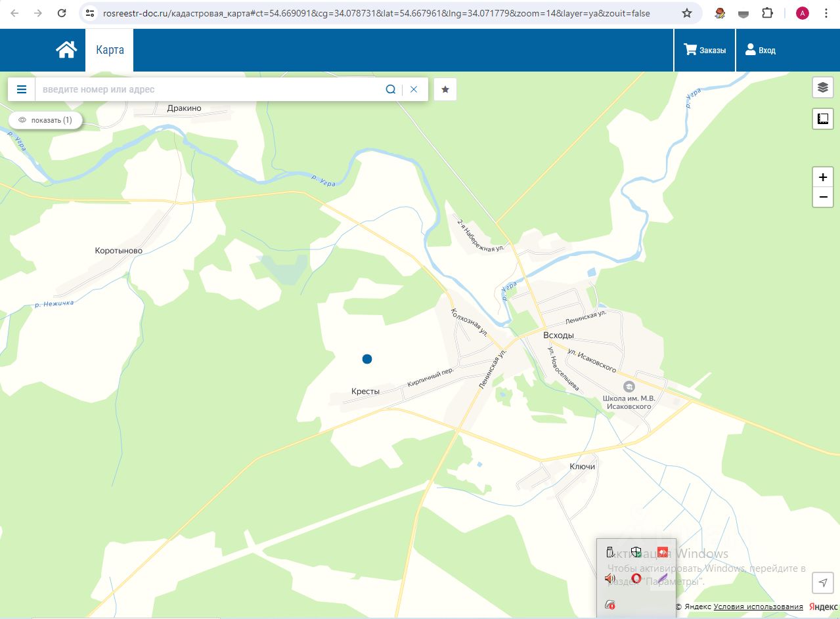This screenshot has height=619, width=840.
Task: Locate me using the geolocation arrow button
Action: [822, 582]
